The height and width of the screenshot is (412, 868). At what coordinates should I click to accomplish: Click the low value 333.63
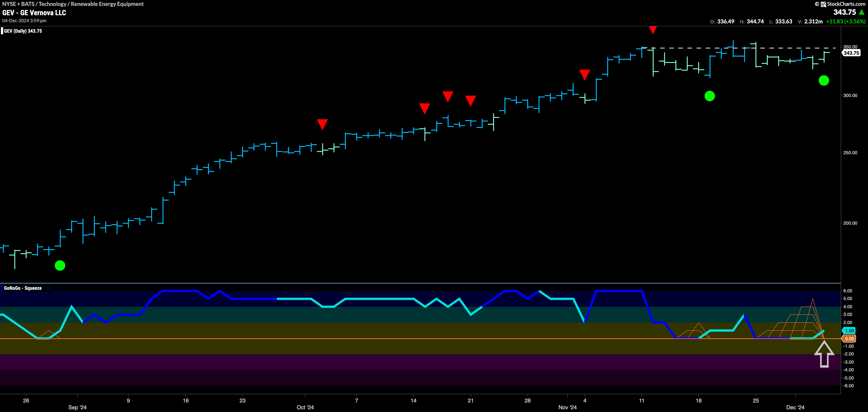click(784, 22)
